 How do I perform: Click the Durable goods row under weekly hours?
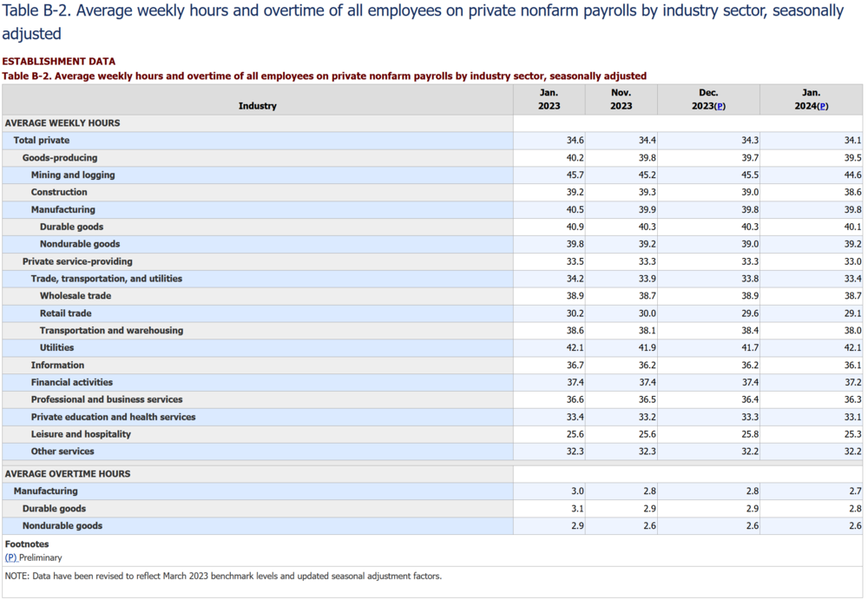(x=71, y=227)
